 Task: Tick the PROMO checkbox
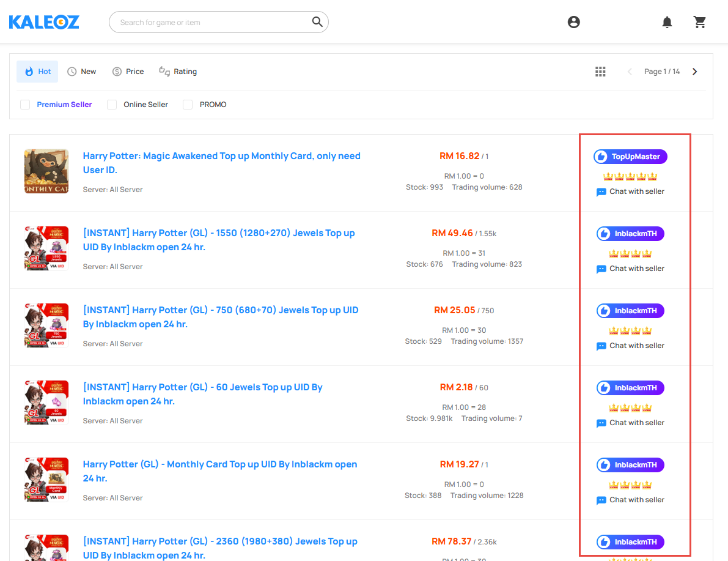coord(188,105)
